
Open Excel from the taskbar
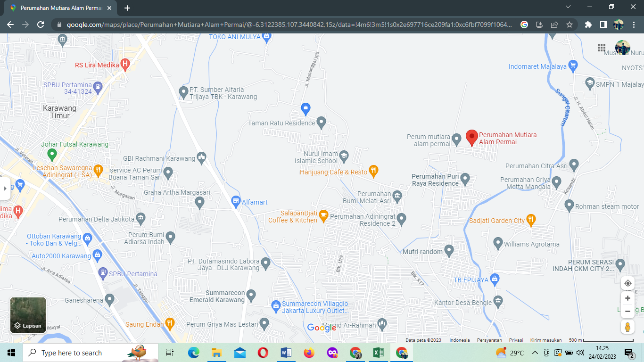tap(379, 353)
